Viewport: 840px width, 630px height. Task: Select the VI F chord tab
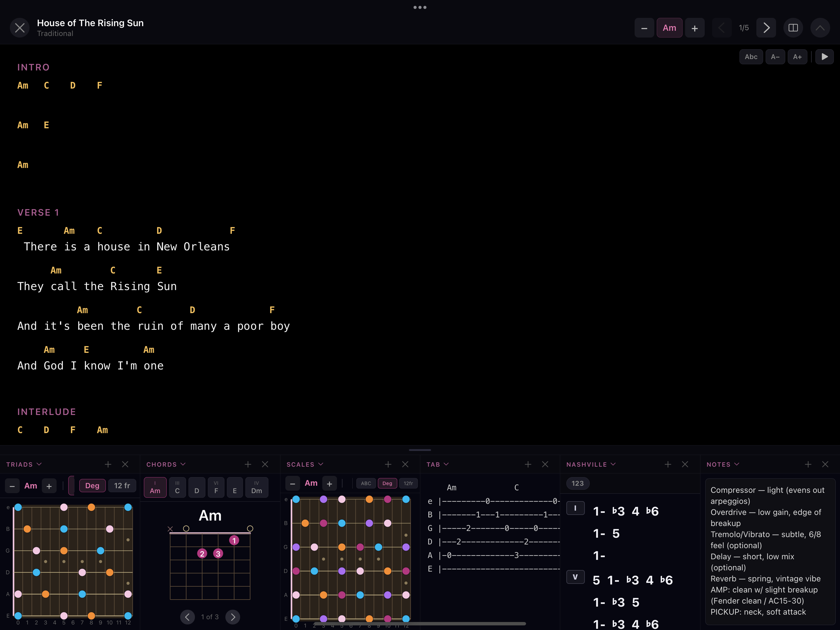[x=216, y=488]
